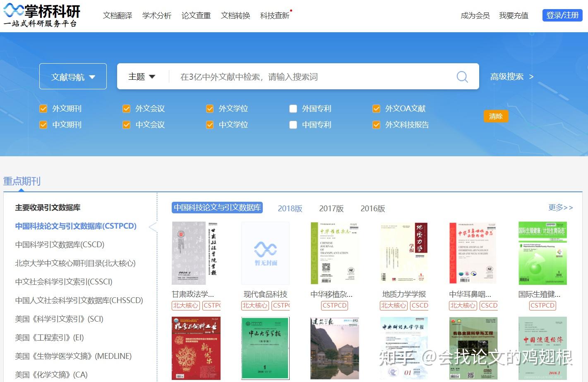The image size is (588, 382).
Task: Switch to the 2018版 tab
Action: (x=290, y=208)
